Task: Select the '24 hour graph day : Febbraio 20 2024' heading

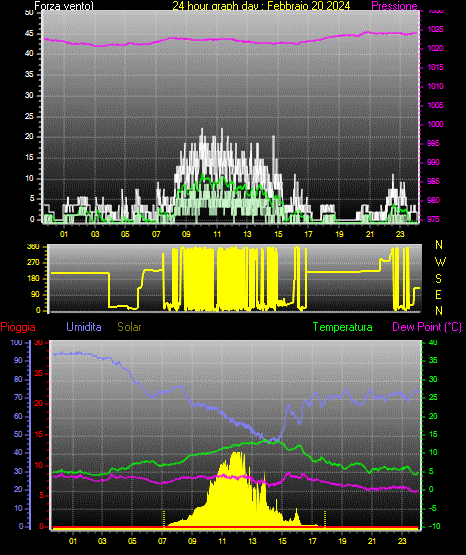Action: pos(261,5)
